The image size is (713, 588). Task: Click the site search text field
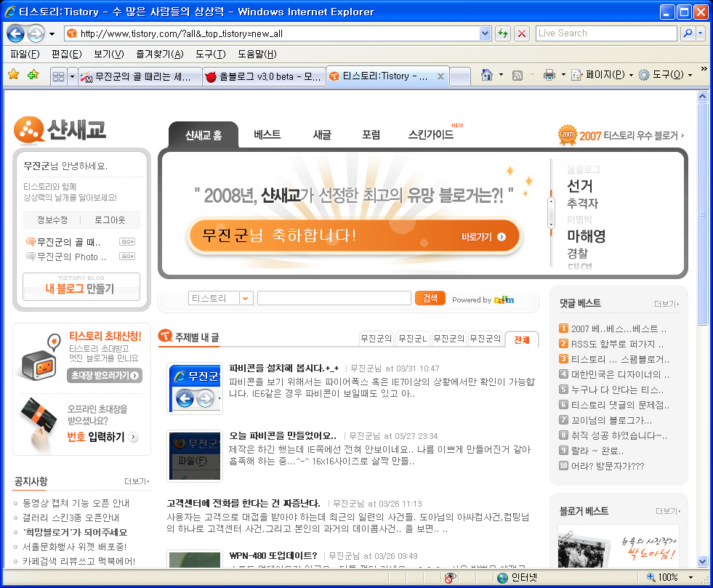334,298
